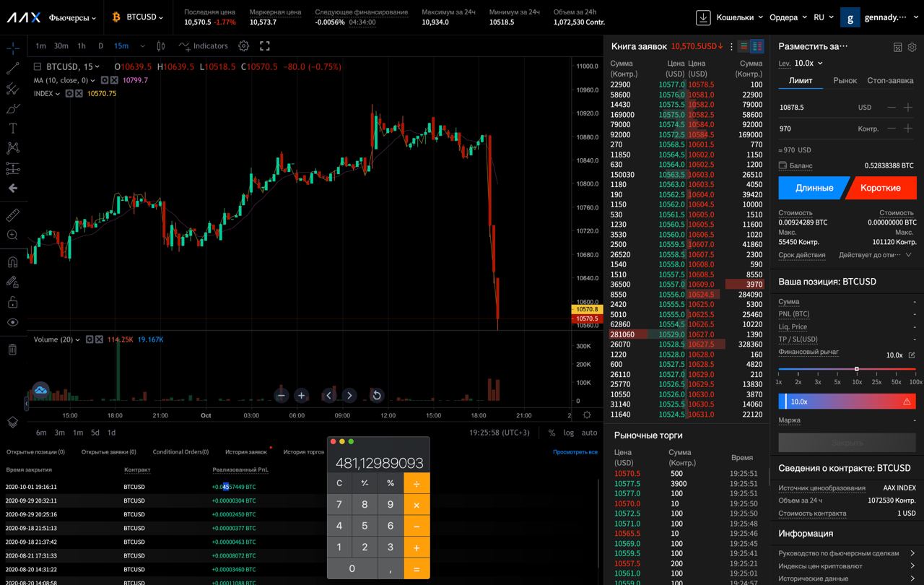Expand the Кошельки wallets menu
The height and width of the screenshot is (585, 924).
739,17
